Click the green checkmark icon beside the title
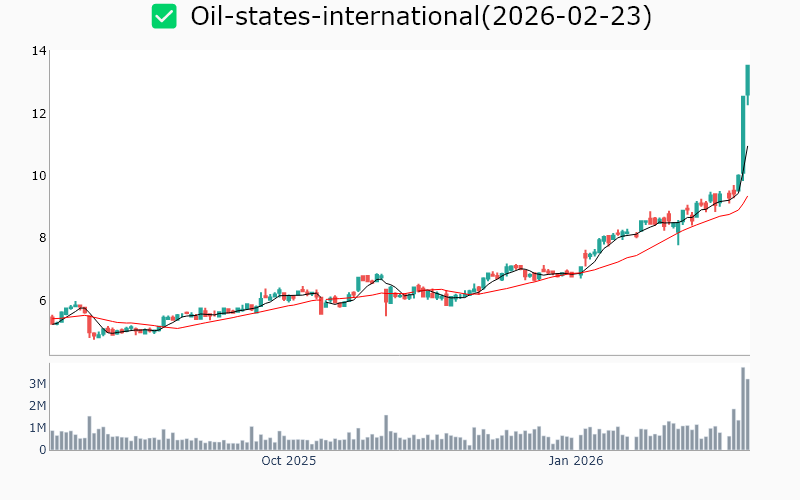Screen dimensions: 800x500 (164, 17)
